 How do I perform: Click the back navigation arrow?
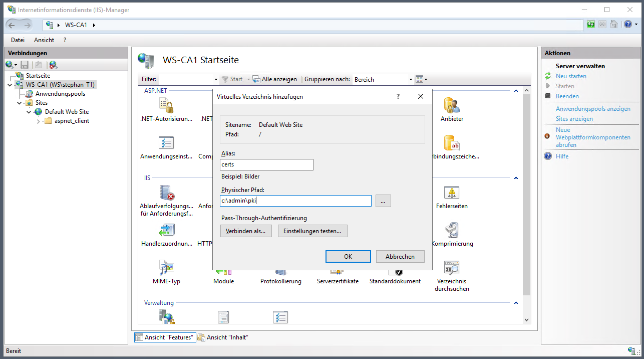[12, 25]
